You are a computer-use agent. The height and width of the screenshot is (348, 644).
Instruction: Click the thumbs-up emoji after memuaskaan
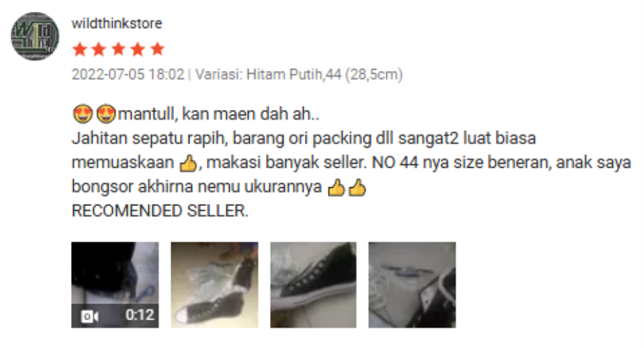coord(189,163)
